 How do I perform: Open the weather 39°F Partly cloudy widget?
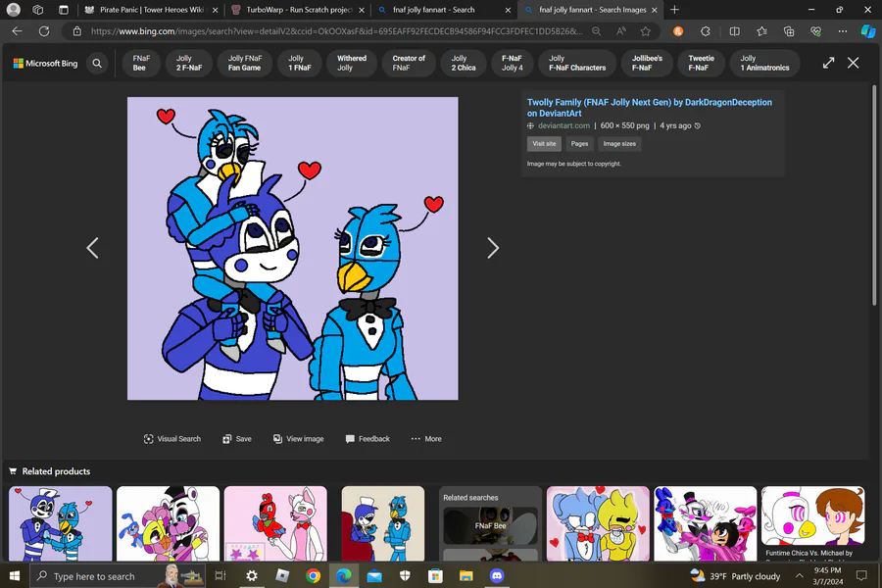[x=735, y=575]
